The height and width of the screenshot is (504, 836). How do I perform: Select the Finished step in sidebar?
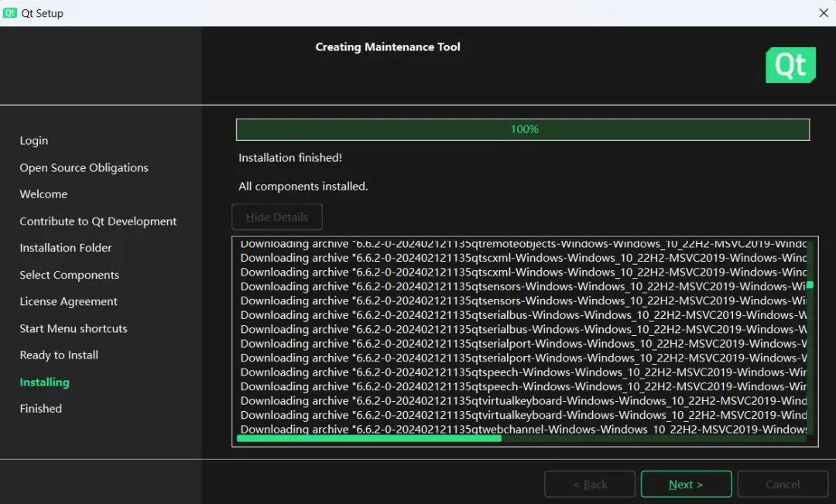point(41,409)
